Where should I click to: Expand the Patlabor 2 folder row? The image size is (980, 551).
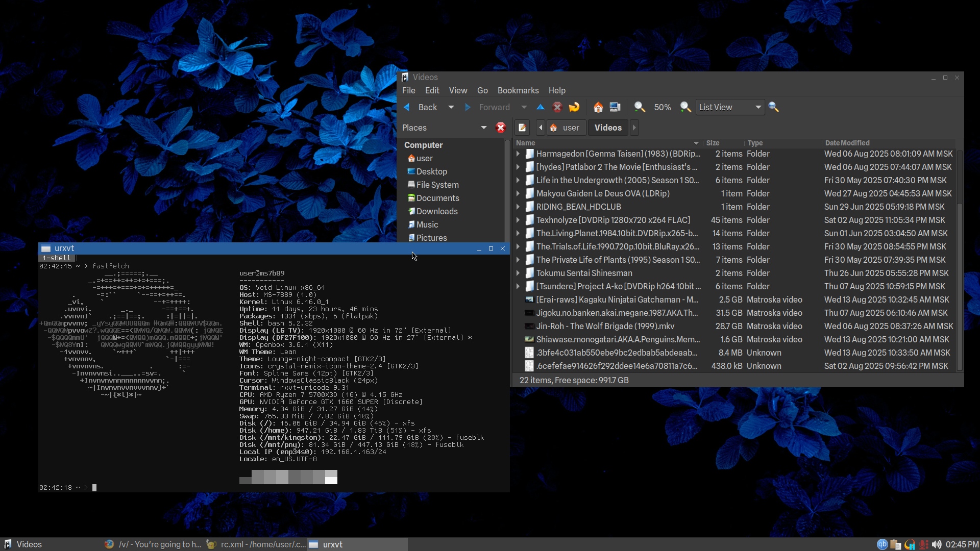(518, 167)
